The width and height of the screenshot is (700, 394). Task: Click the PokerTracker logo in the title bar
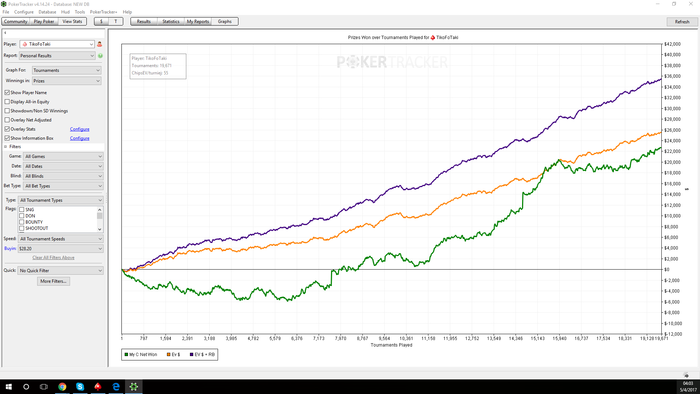pyautogui.click(x=4, y=4)
